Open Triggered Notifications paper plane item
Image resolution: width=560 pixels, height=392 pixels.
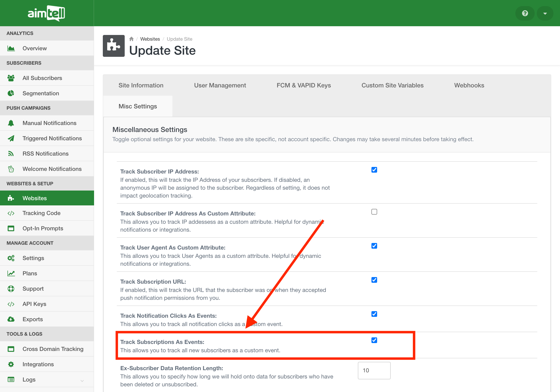tap(52, 138)
